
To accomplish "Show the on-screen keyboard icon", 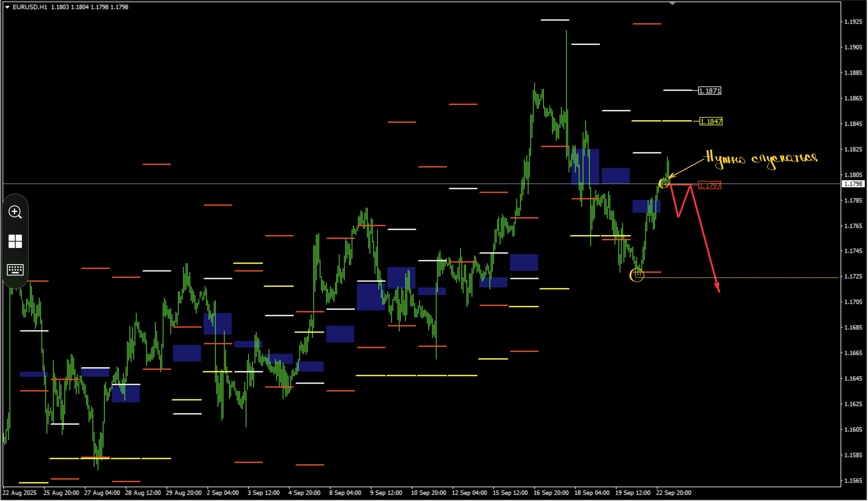I will click(15, 270).
